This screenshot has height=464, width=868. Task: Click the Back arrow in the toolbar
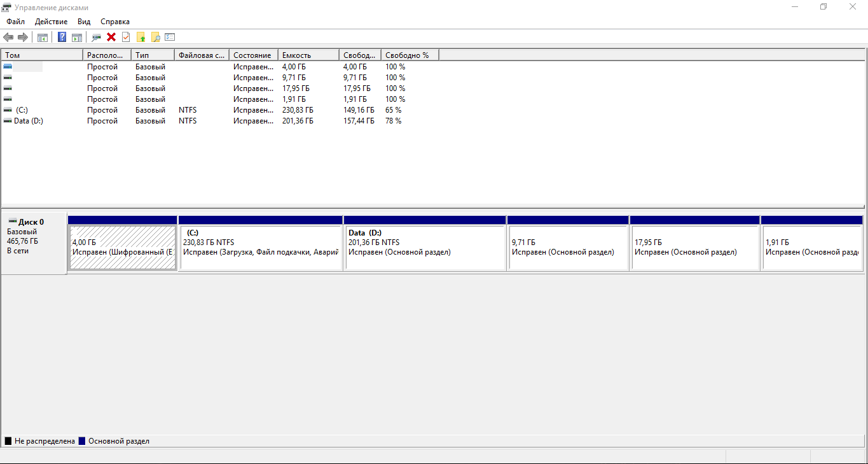coord(8,37)
